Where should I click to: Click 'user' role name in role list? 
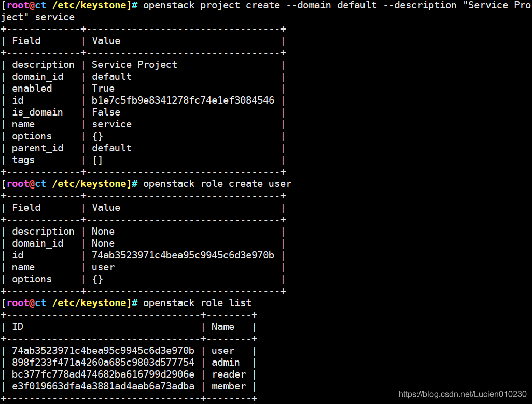pos(223,351)
